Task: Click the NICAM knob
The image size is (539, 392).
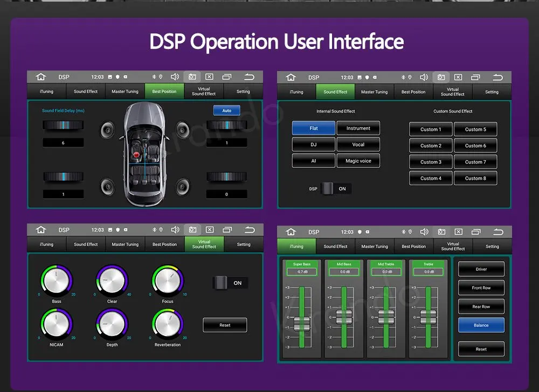Action: pyautogui.click(x=57, y=324)
